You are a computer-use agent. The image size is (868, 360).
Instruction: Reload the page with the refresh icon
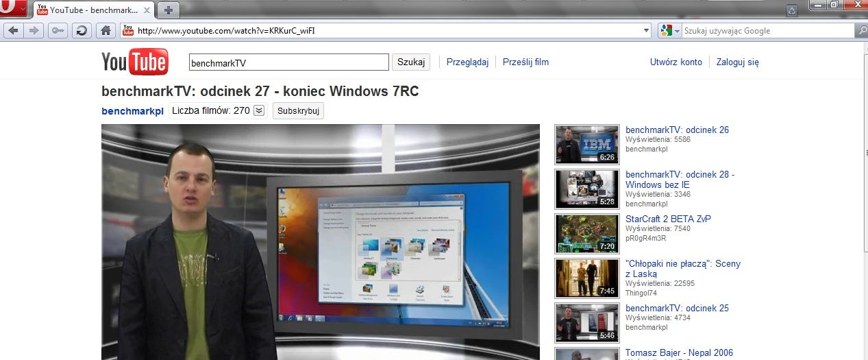pyautogui.click(x=82, y=30)
